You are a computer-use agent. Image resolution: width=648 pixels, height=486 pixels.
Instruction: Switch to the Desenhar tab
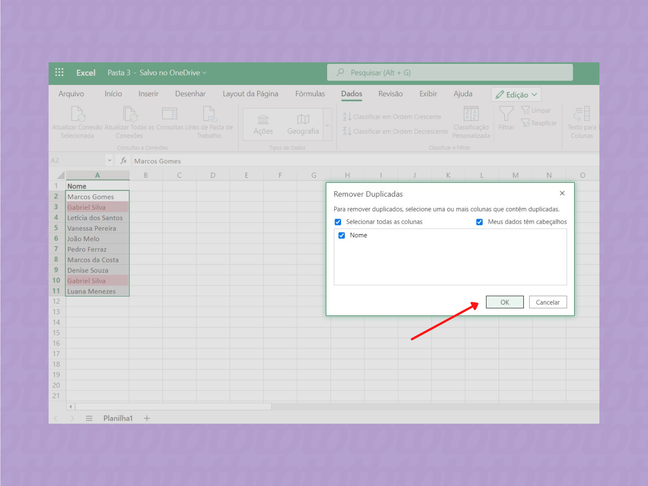190,94
